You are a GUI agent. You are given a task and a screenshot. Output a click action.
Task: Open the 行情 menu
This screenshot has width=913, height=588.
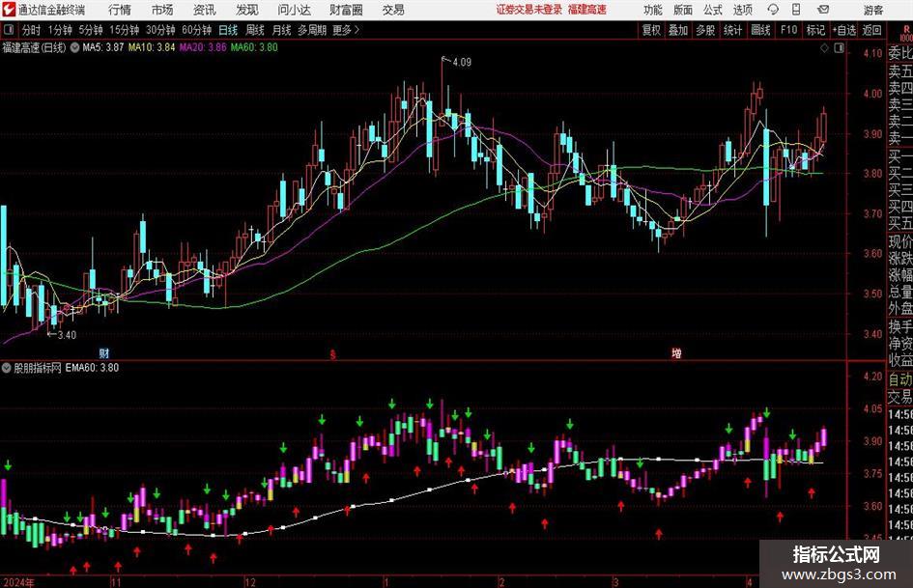pos(120,10)
